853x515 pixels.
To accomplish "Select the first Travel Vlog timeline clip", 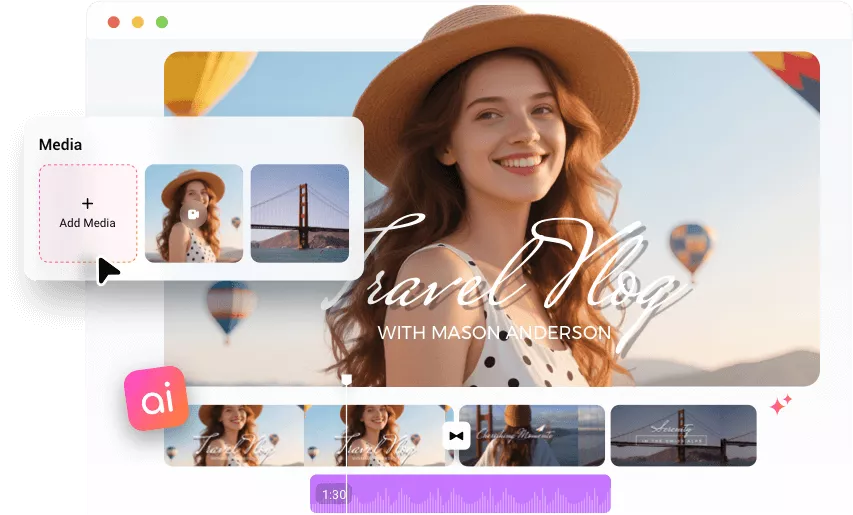I will point(234,436).
